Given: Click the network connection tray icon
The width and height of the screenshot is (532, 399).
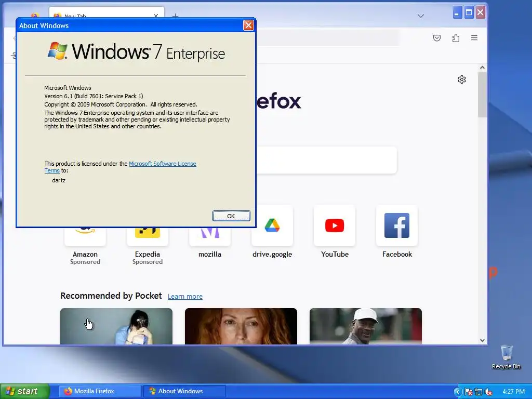Looking at the screenshot, I should pyautogui.click(x=478, y=392).
